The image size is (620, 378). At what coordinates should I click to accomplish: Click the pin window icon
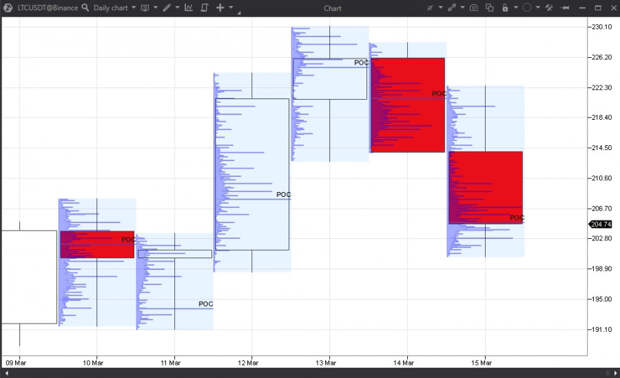tap(565, 8)
